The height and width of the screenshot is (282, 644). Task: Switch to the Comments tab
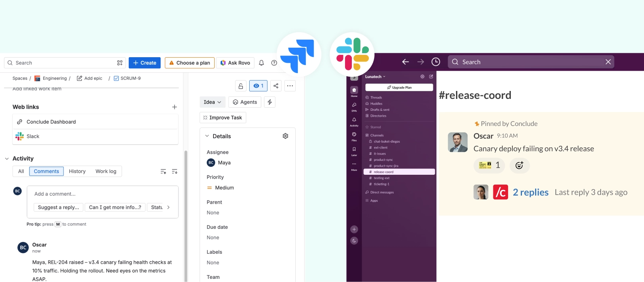pos(47,171)
